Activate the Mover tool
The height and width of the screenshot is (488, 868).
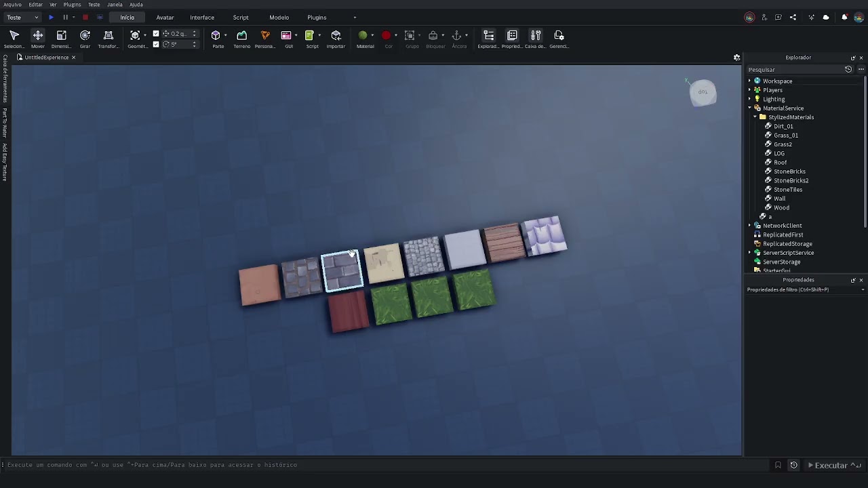tap(38, 39)
